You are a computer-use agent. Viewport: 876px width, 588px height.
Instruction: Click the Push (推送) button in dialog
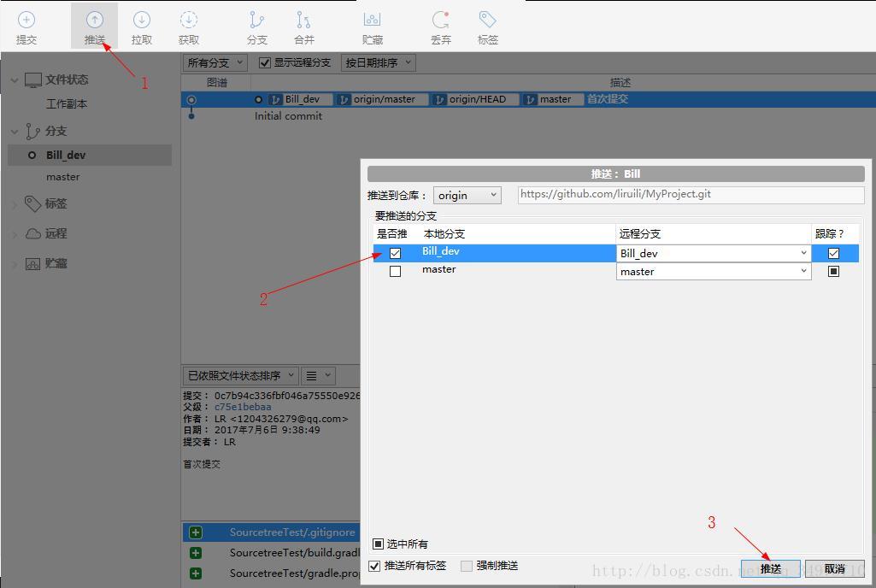(x=770, y=569)
